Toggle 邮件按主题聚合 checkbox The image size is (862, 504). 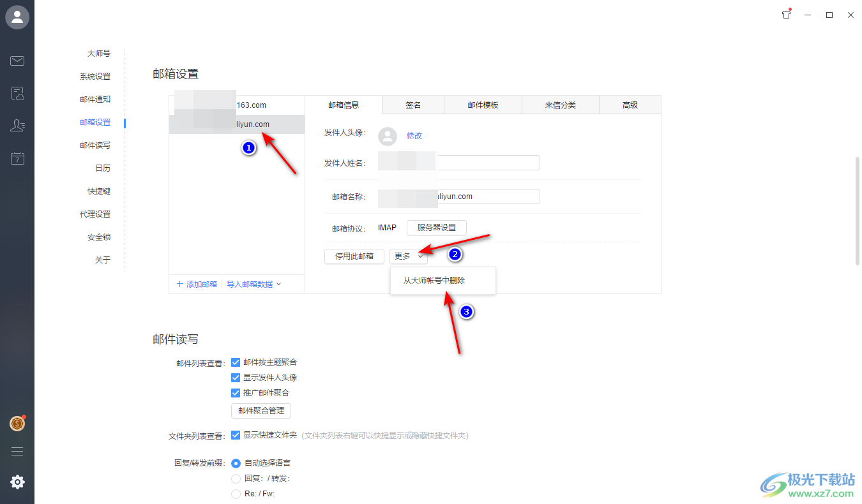(x=236, y=362)
